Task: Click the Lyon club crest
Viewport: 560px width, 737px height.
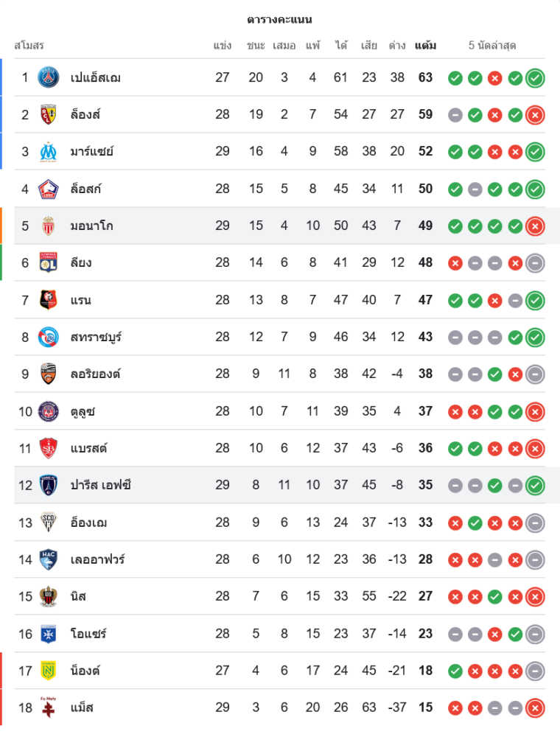Action: point(49,262)
